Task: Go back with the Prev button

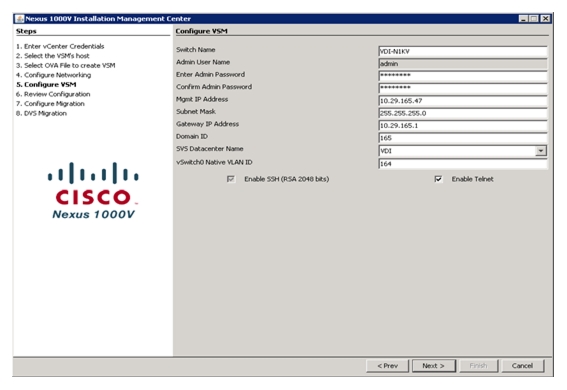Action: pos(388,366)
